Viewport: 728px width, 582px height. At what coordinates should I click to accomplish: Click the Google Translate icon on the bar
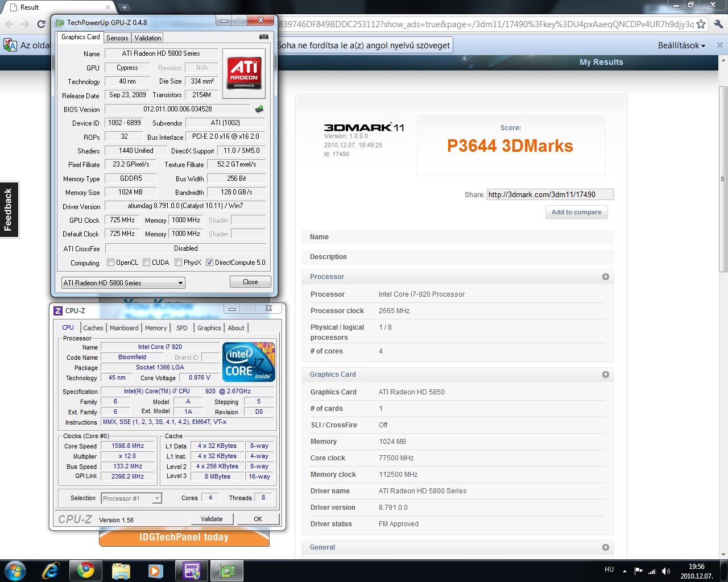coord(10,45)
